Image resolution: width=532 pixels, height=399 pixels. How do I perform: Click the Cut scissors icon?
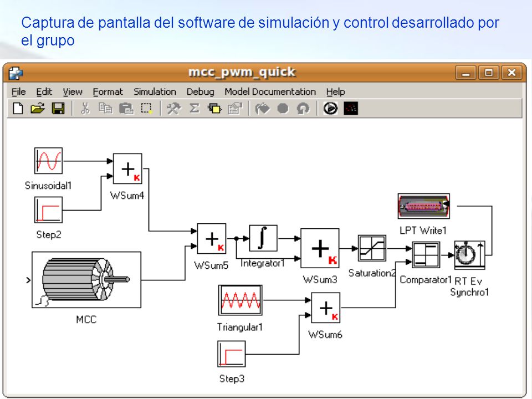point(85,109)
